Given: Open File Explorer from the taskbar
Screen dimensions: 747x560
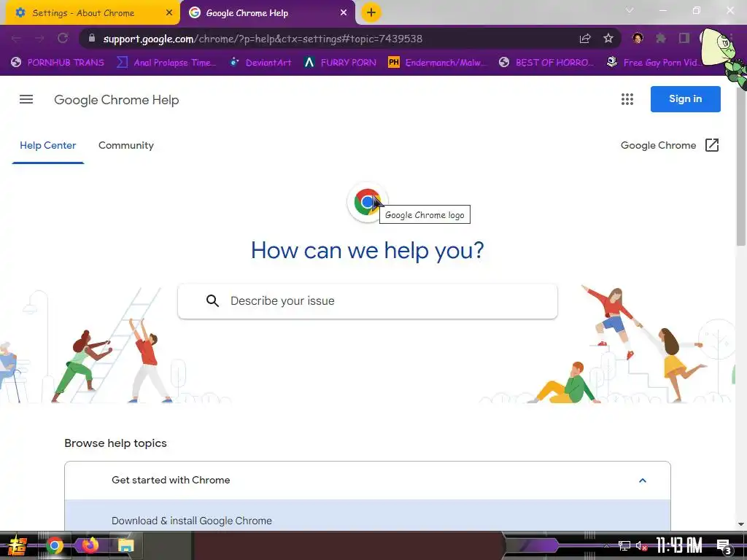Looking at the screenshot, I should point(125,545).
